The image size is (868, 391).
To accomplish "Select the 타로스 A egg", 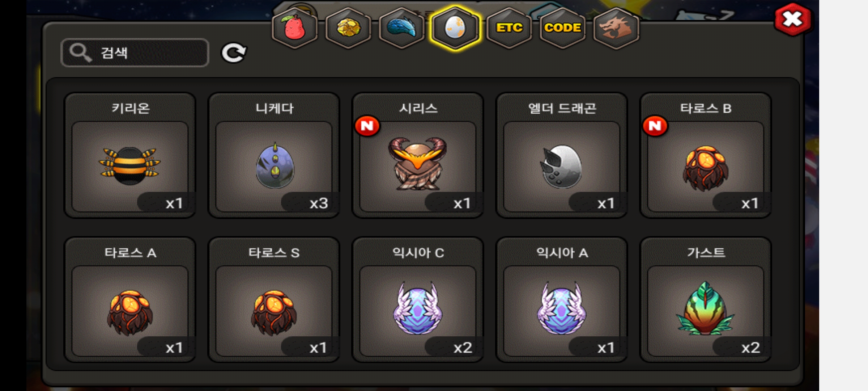I will pyautogui.click(x=130, y=300).
